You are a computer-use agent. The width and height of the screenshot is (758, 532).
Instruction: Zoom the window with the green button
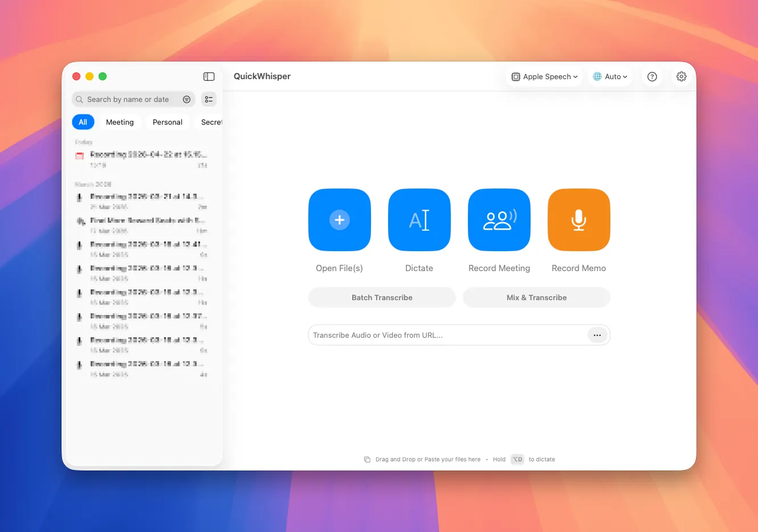pyautogui.click(x=103, y=76)
